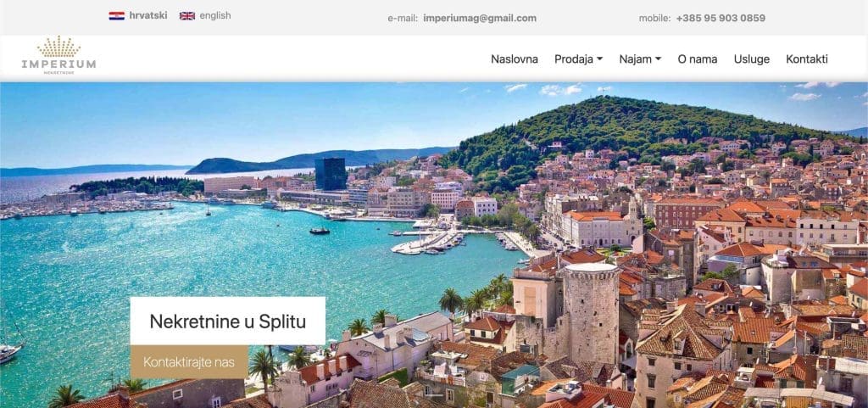Viewport: 868px width, 408px height.
Task: Click the crown emblem in logo
Action: [58, 47]
